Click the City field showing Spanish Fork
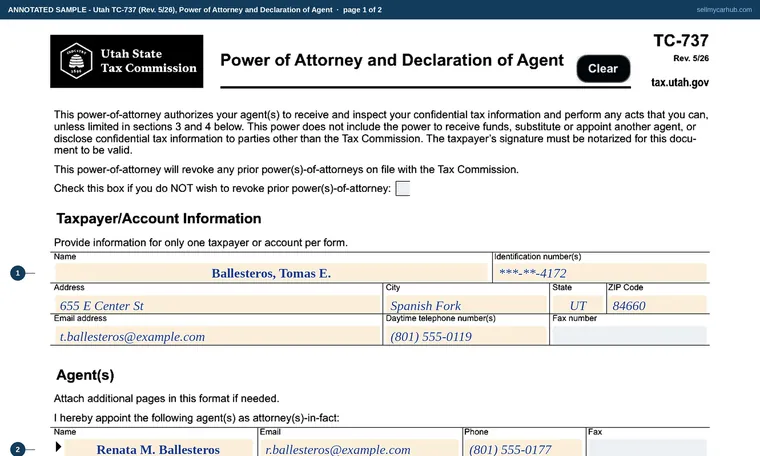 tap(466, 305)
